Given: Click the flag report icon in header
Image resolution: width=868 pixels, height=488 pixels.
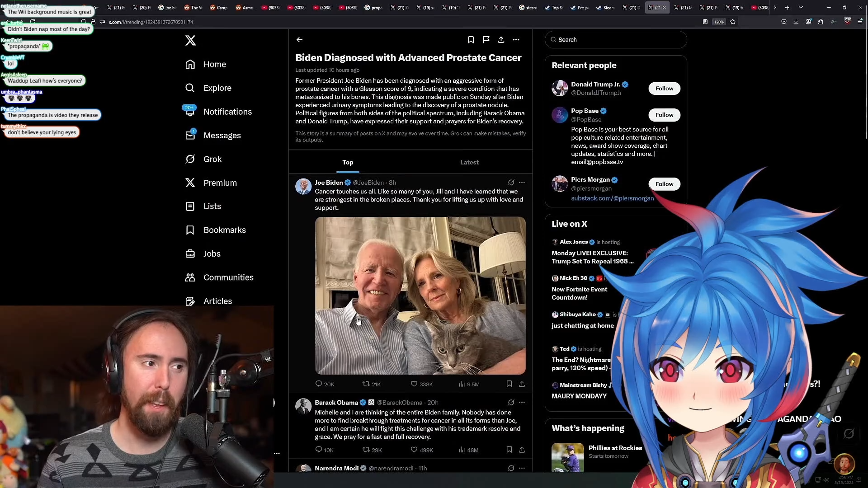Looking at the screenshot, I should coord(486,40).
